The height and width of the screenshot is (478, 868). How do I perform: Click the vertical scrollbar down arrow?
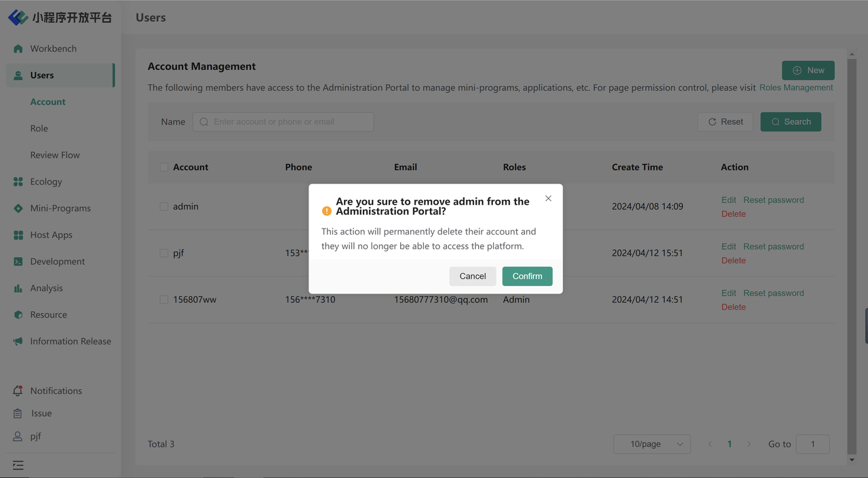click(x=852, y=460)
